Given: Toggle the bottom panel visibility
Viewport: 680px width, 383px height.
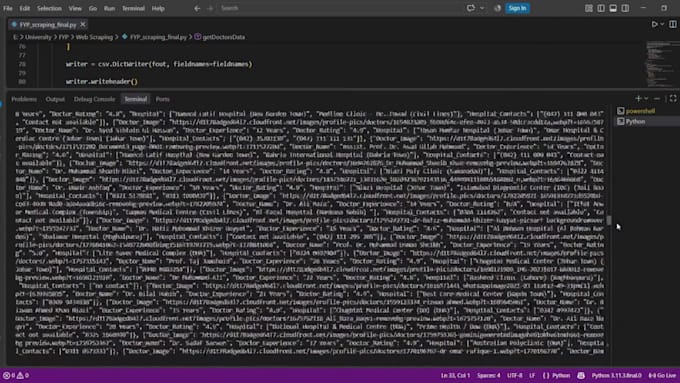Looking at the screenshot, I should (613, 8).
